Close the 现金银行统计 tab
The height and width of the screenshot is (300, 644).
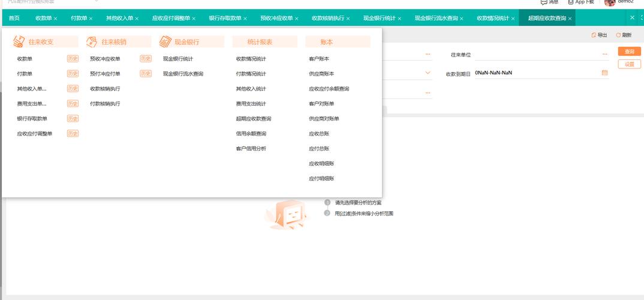click(399, 19)
